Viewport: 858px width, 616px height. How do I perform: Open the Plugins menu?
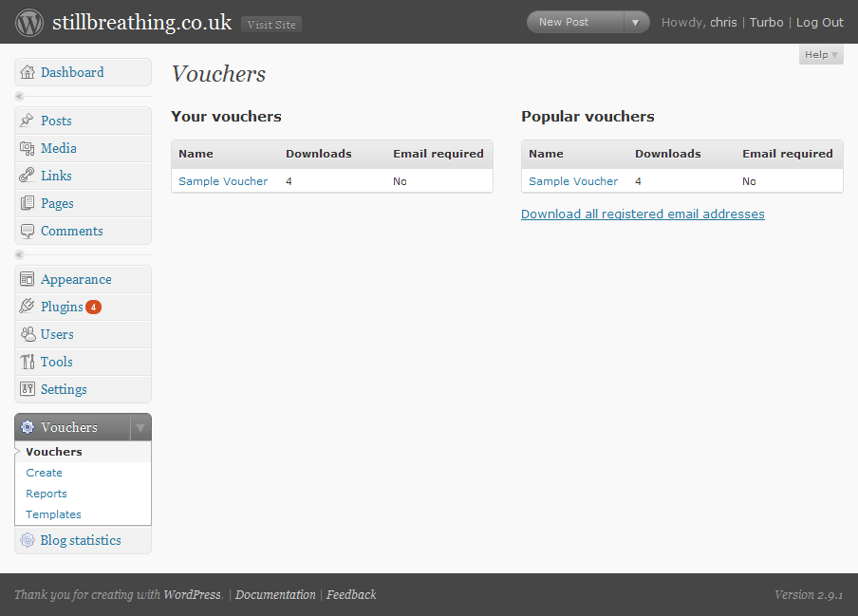62,307
